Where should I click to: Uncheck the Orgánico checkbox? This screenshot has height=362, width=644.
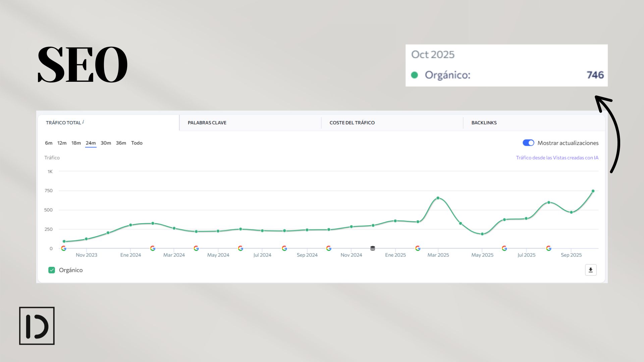[x=52, y=270]
